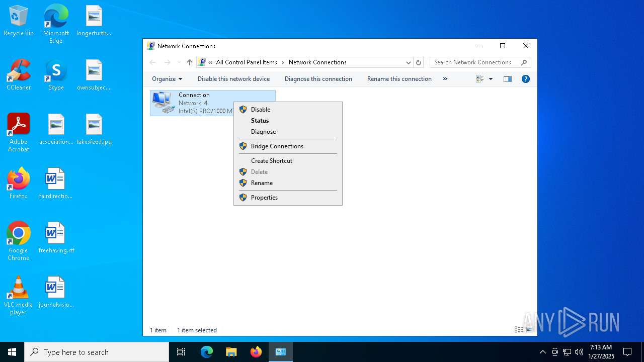Screen dimensions: 644x362
Task: Select Disable in the context menu
Action: point(288,109)
